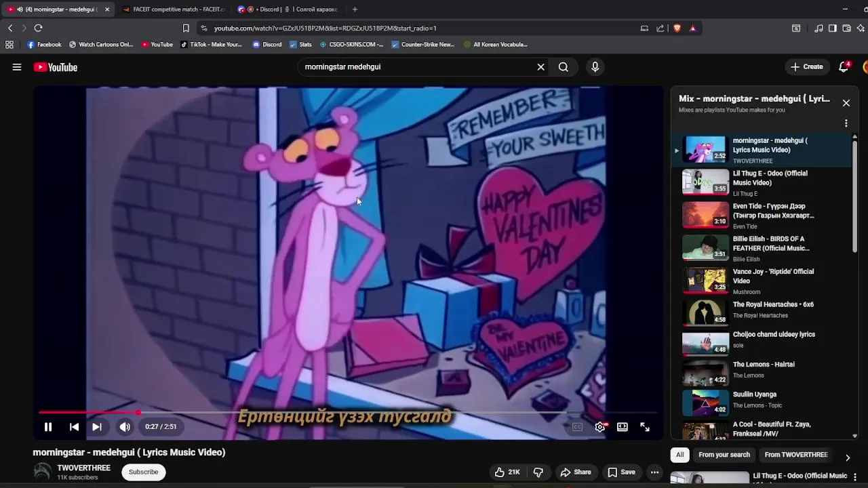Click the search magnifier button

(564, 67)
